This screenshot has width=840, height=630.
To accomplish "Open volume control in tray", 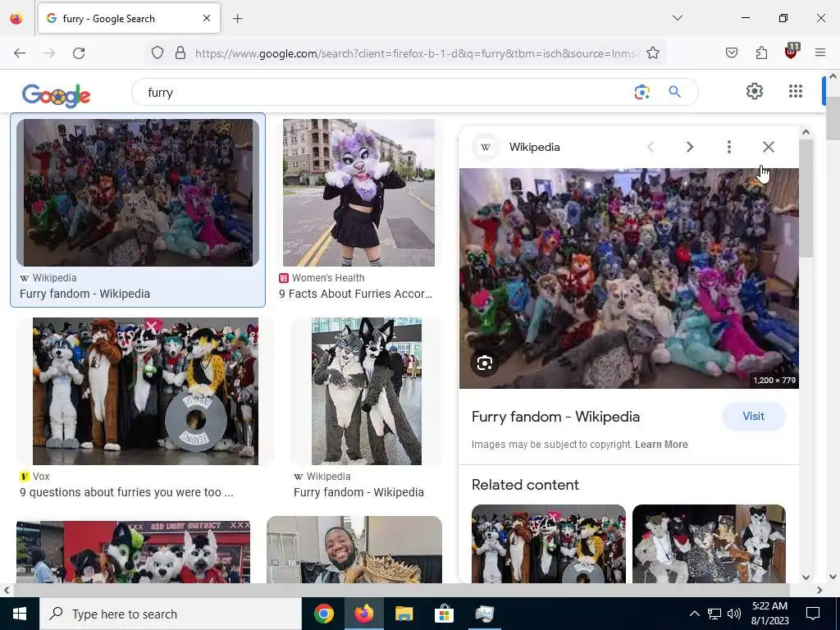I will [x=734, y=614].
